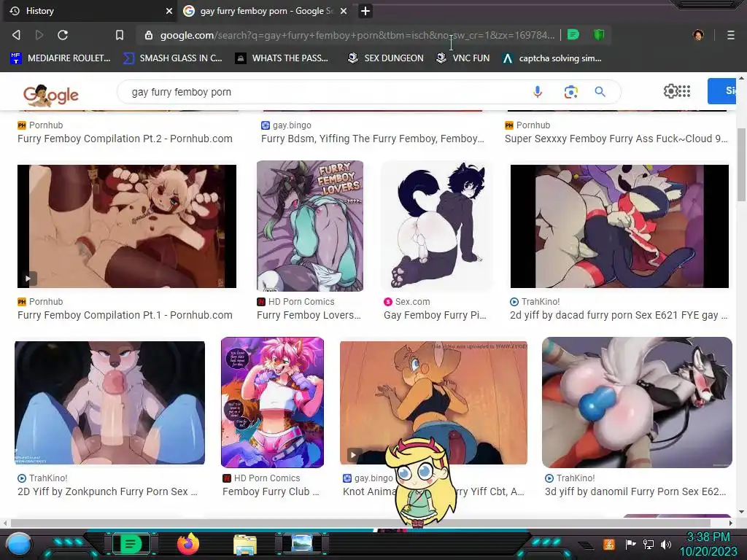Click the blue Sign in button
Viewport: 747px width, 560px height.
[x=721, y=91]
